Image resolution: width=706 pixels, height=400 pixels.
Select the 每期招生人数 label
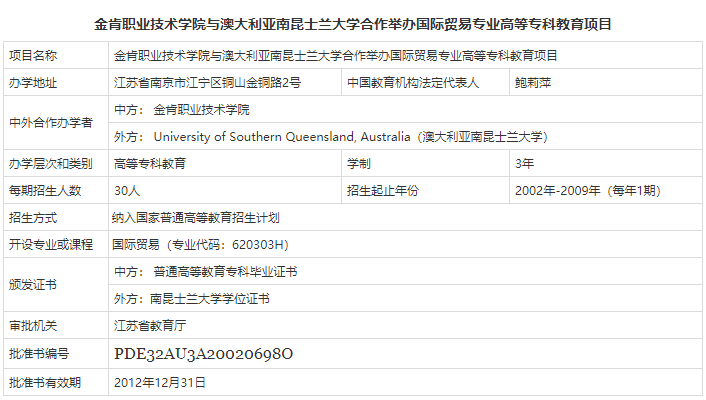(45, 191)
